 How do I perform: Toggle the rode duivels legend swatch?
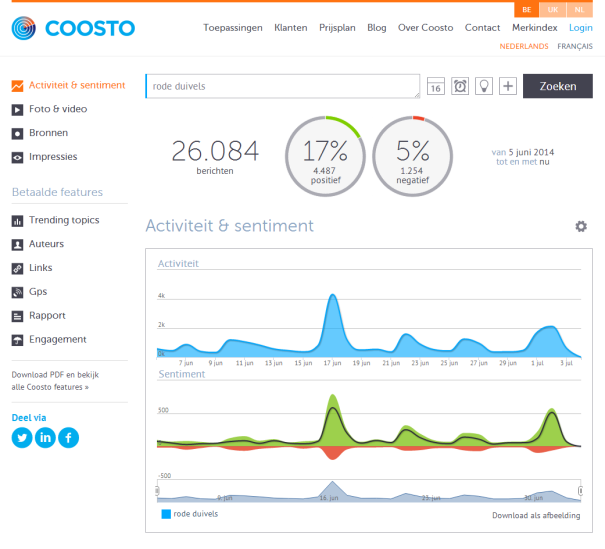[166, 514]
